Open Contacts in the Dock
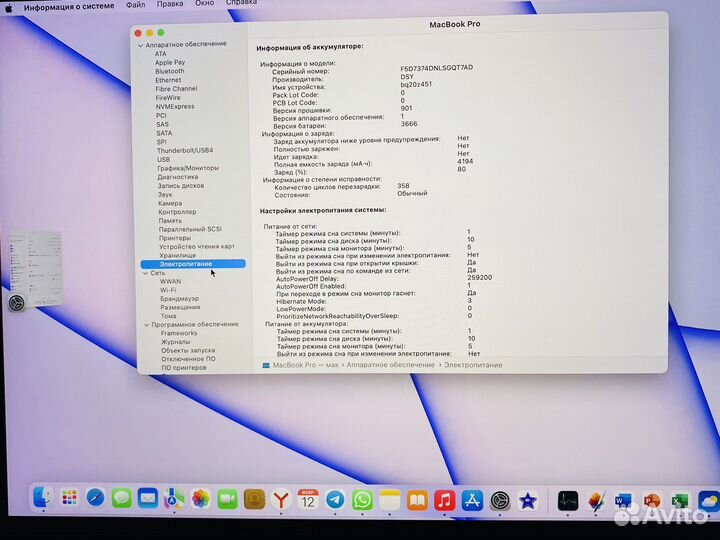The width and height of the screenshot is (720, 540). pos(254,500)
